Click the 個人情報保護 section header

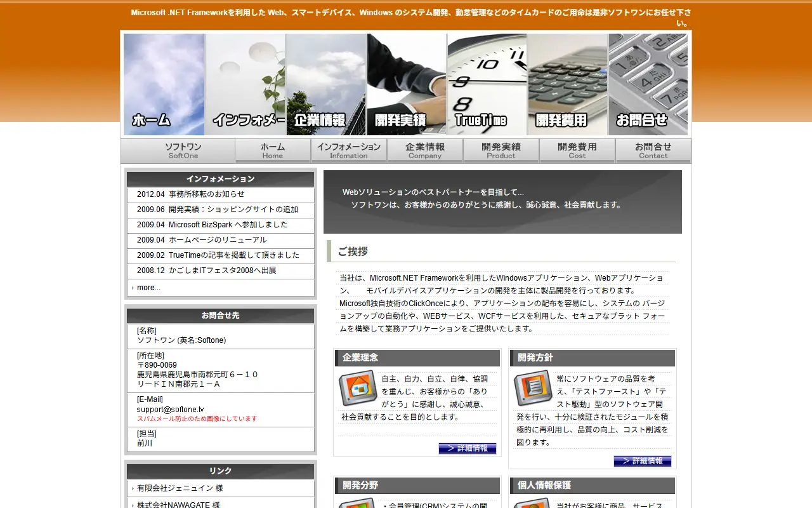pos(593,486)
